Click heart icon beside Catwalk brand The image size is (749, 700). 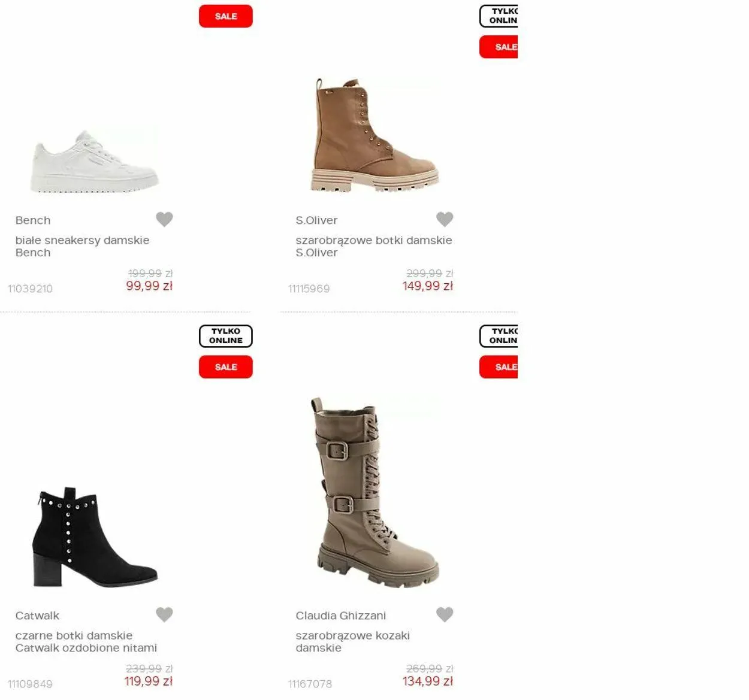(164, 614)
